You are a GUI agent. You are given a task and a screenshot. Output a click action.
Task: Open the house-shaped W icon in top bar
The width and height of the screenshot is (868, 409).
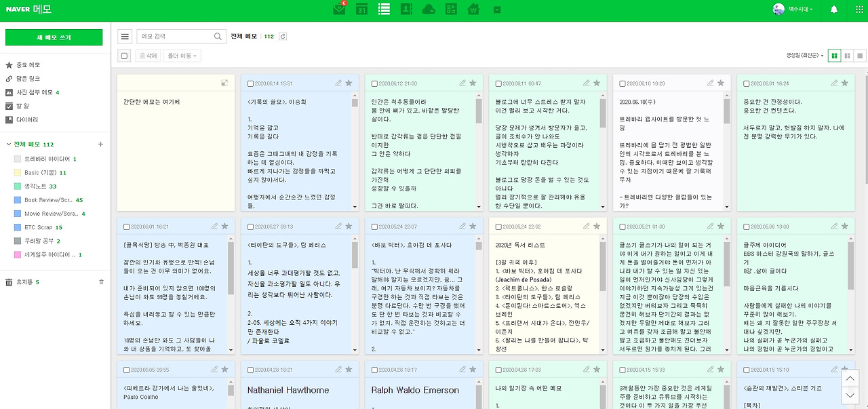(x=473, y=9)
